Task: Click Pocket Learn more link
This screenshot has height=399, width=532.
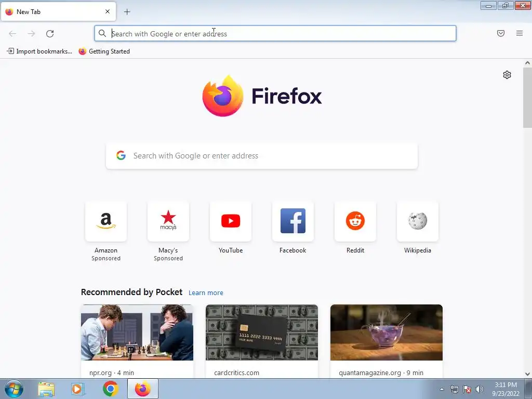Action: [206, 293]
